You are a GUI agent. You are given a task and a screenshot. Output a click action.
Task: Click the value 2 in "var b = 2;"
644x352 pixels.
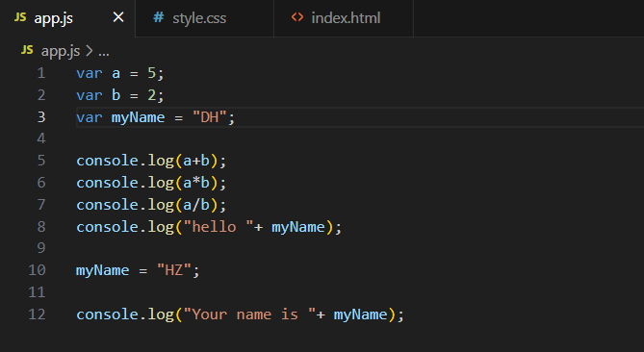pyautogui.click(x=151, y=95)
